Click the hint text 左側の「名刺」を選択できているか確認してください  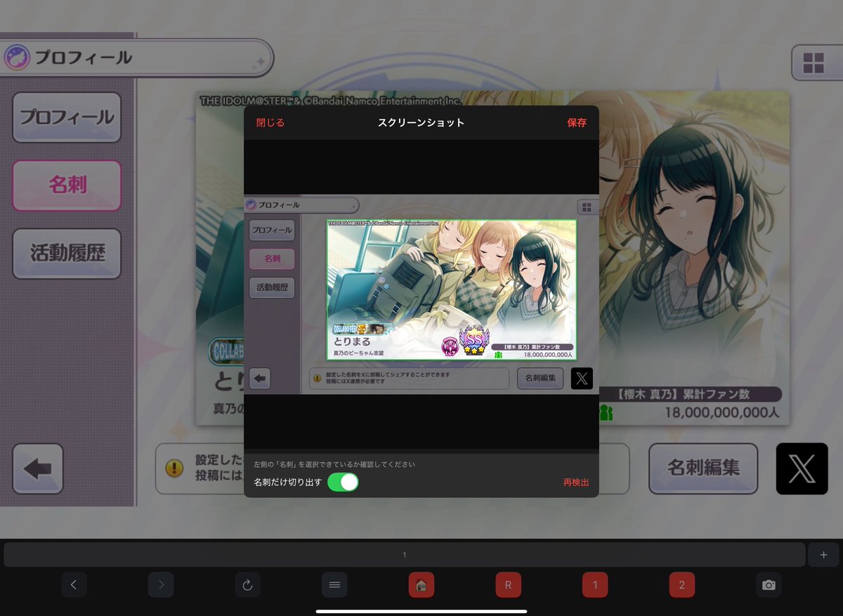pyautogui.click(x=334, y=464)
